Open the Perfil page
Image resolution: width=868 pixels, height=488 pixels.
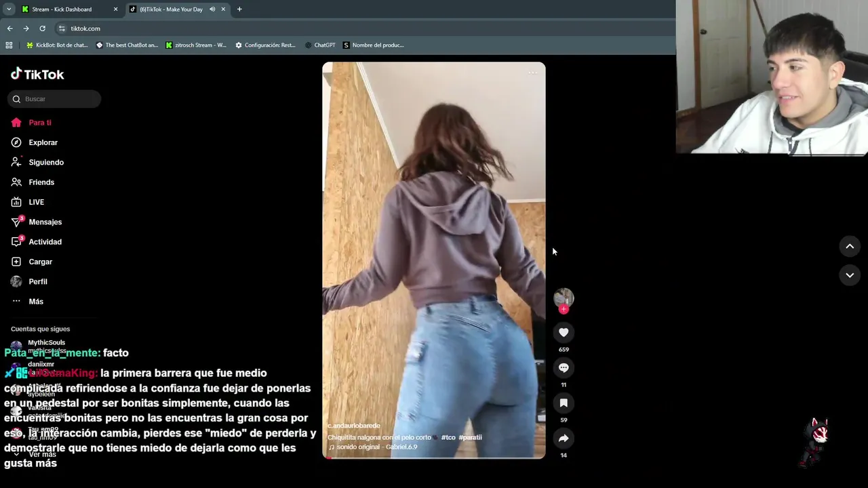point(29,281)
